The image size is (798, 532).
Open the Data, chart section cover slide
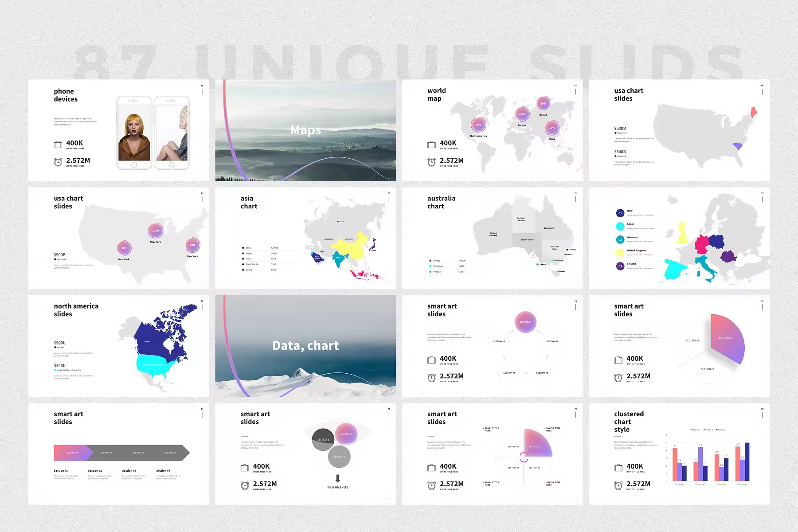tap(305, 346)
